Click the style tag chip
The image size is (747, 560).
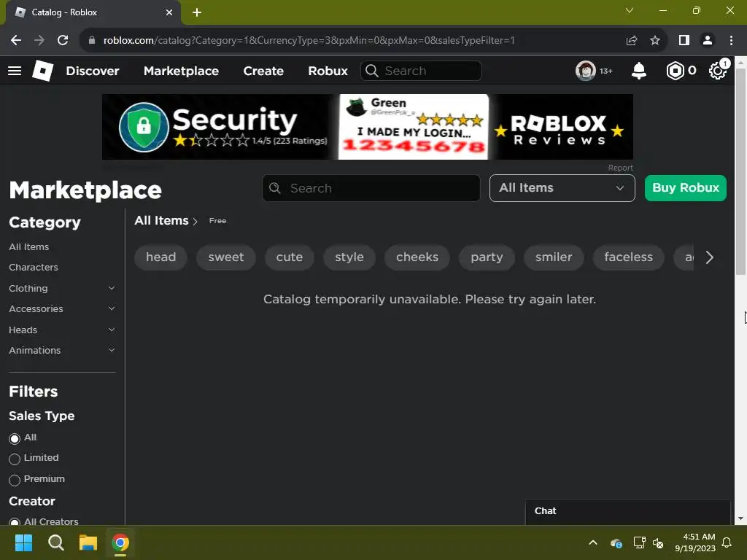349,257
